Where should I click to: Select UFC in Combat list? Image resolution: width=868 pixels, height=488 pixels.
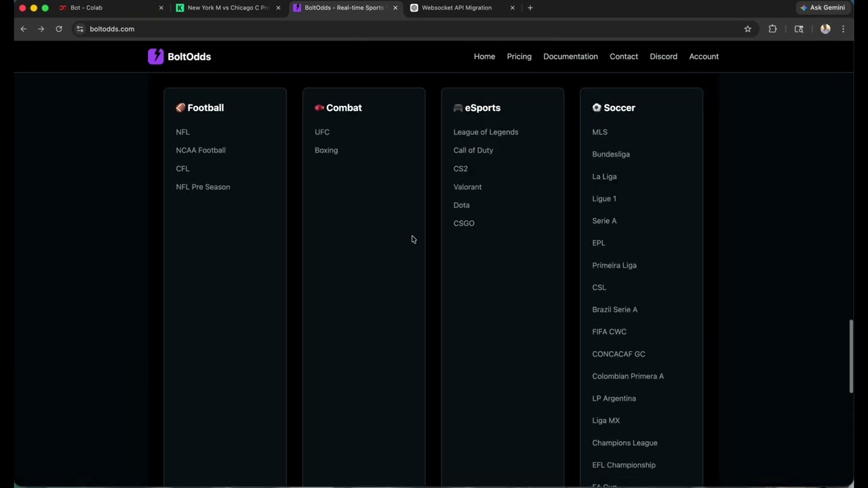click(322, 132)
